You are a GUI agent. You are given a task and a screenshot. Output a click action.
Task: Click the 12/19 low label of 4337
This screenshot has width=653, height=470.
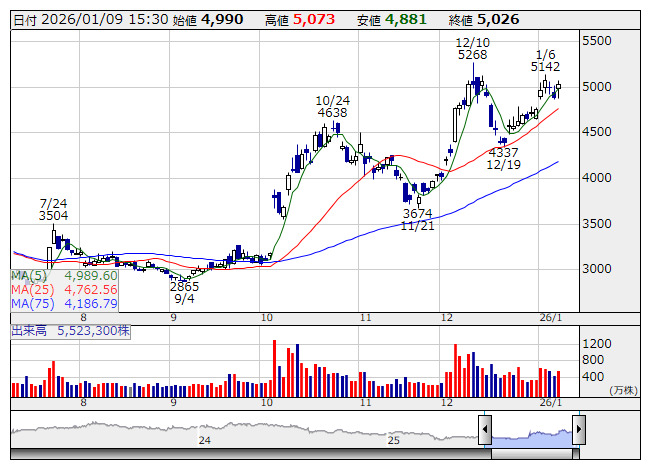[504, 158]
